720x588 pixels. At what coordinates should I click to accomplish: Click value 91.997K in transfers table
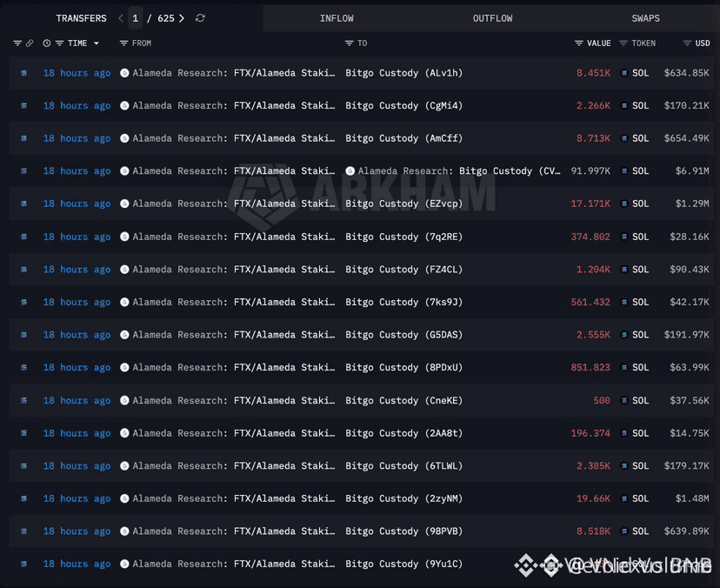point(590,170)
